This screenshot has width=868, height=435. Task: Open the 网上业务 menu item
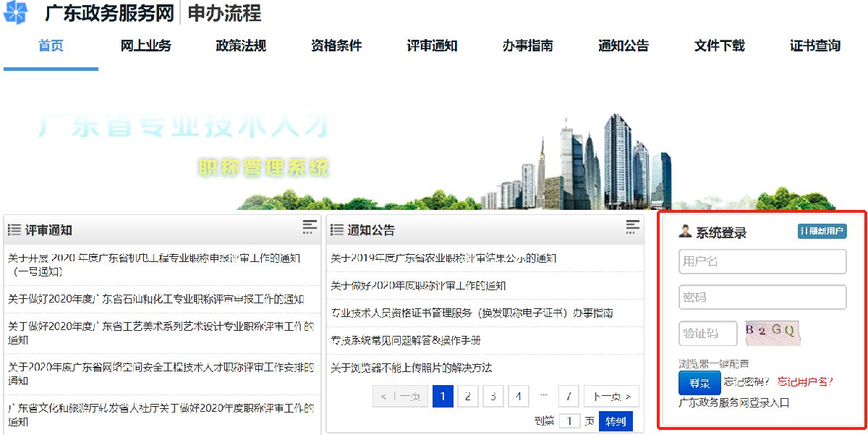point(146,46)
